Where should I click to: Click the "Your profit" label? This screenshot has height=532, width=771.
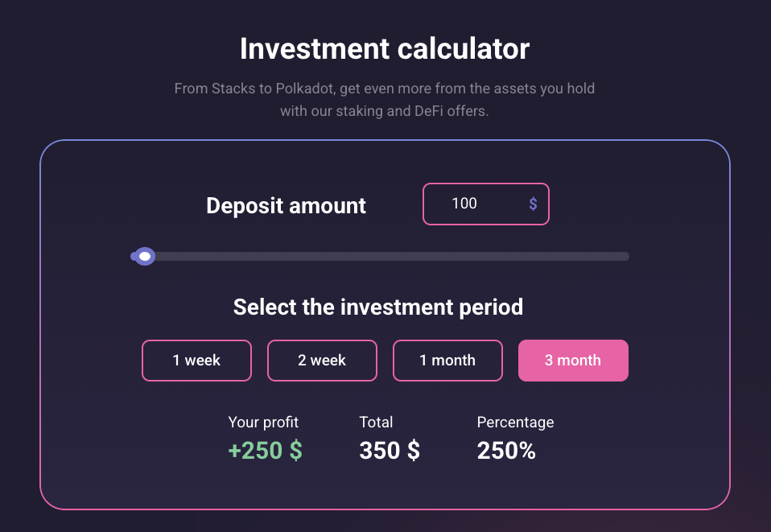click(x=263, y=422)
